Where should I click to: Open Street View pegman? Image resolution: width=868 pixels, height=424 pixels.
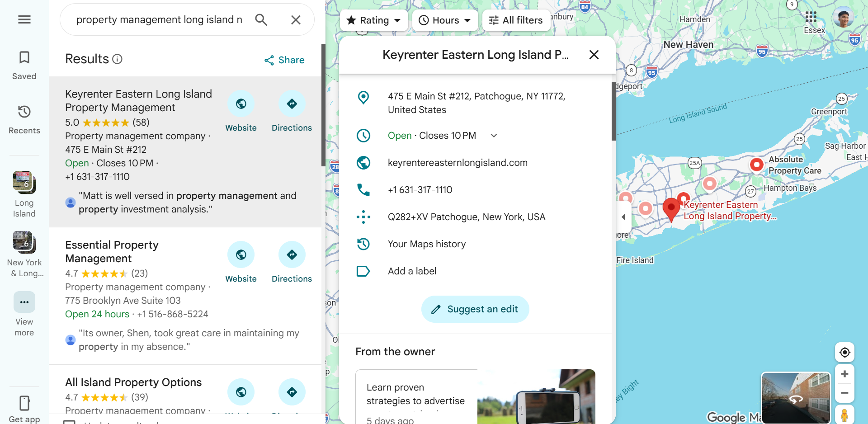click(x=844, y=415)
